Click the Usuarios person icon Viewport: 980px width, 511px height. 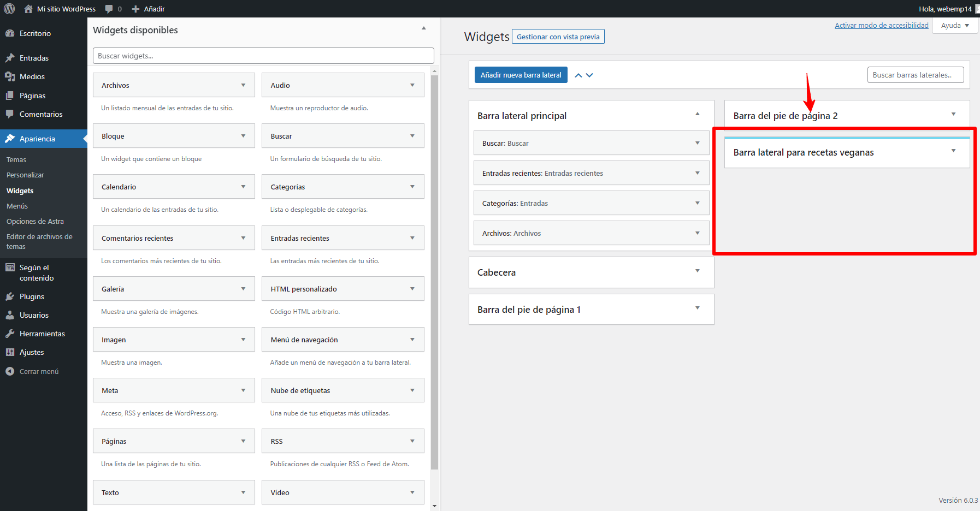coord(10,315)
